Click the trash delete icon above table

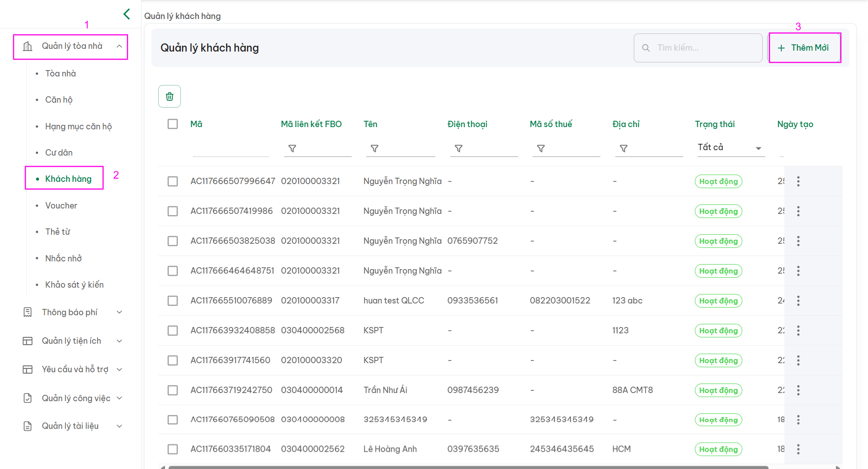point(170,96)
